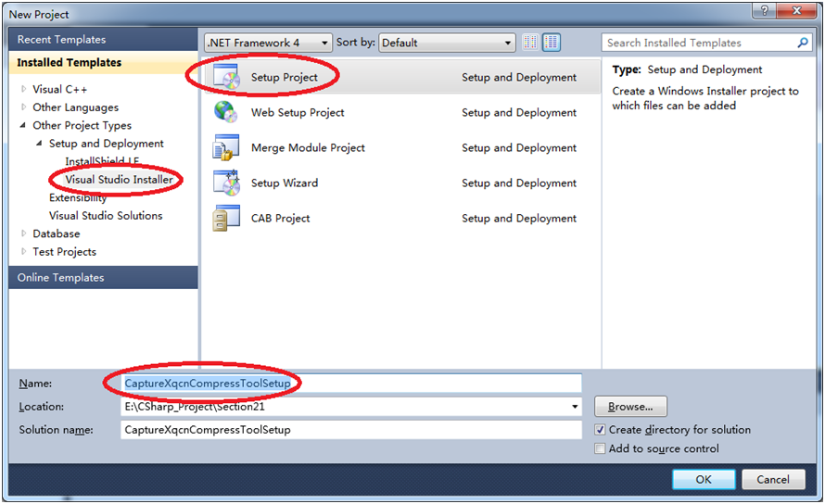825x504 pixels.
Task: Expand the Visual C++ tree node
Action: [23, 89]
